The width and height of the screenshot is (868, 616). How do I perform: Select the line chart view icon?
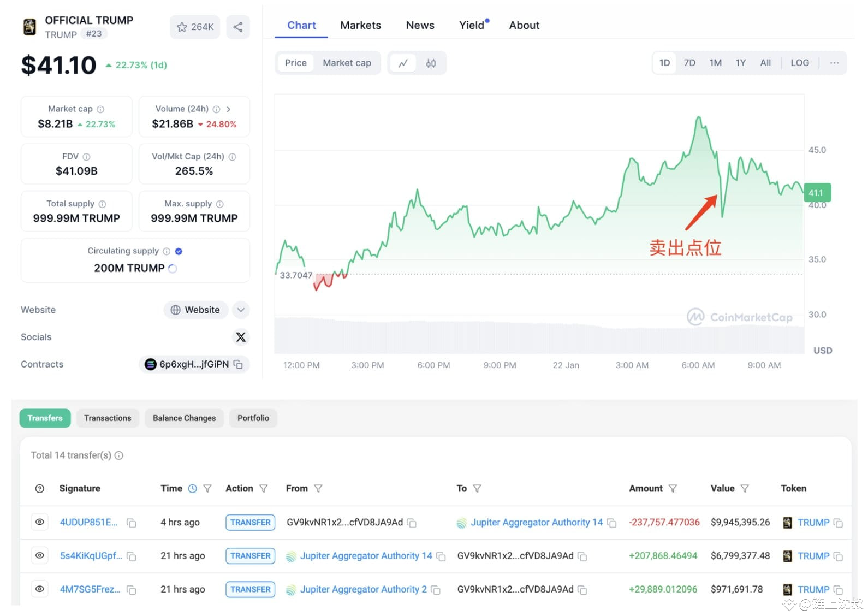[403, 63]
